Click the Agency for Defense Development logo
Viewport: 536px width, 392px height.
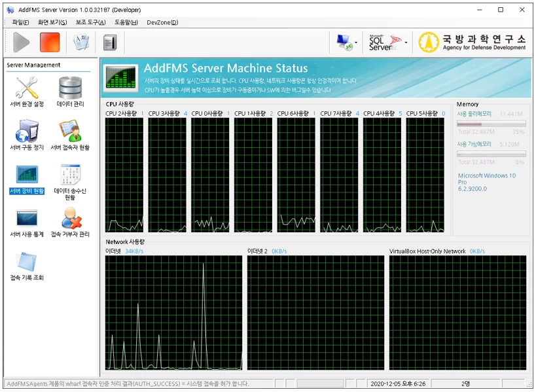472,43
